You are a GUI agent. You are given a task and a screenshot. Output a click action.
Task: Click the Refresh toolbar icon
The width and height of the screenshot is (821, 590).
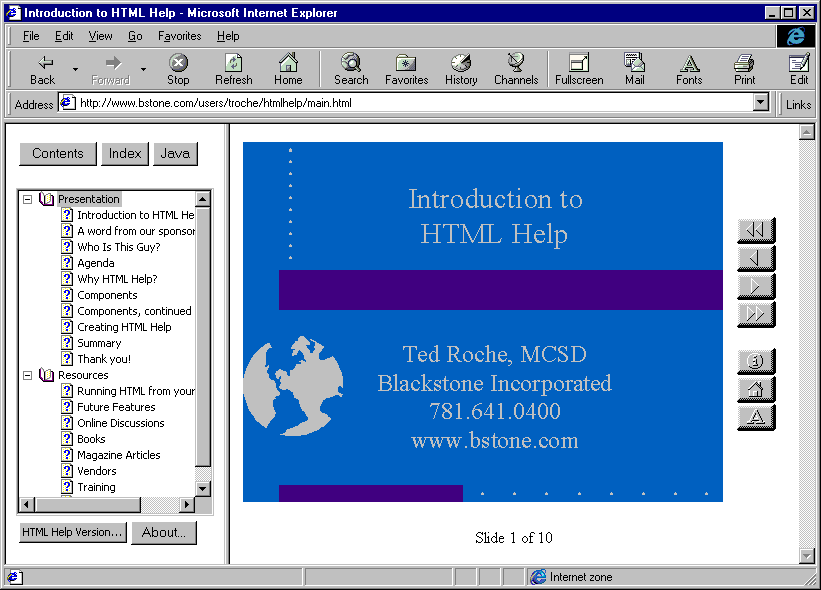pyautogui.click(x=233, y=69)
